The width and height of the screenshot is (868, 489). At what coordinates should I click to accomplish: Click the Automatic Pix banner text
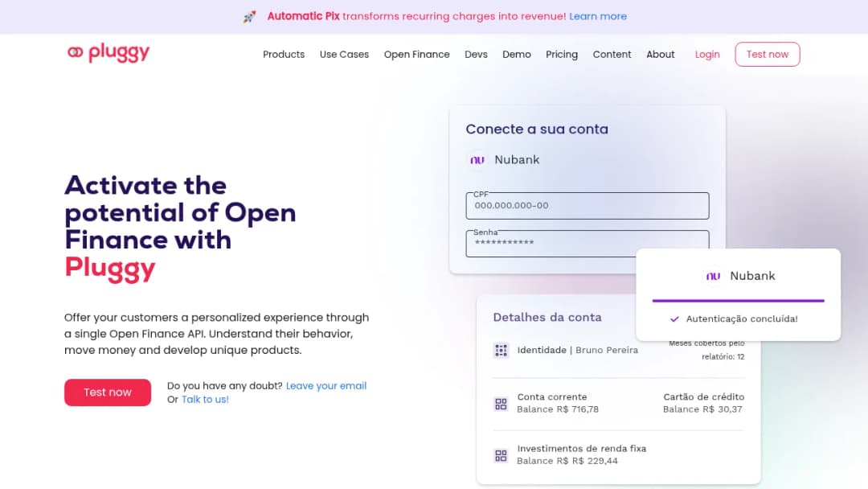[x=303, y=17]
